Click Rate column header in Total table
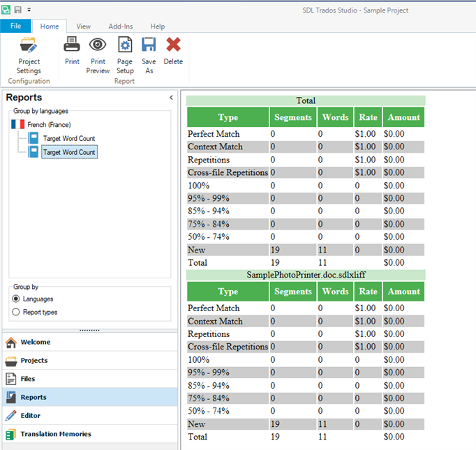 [x=368, y=117]
